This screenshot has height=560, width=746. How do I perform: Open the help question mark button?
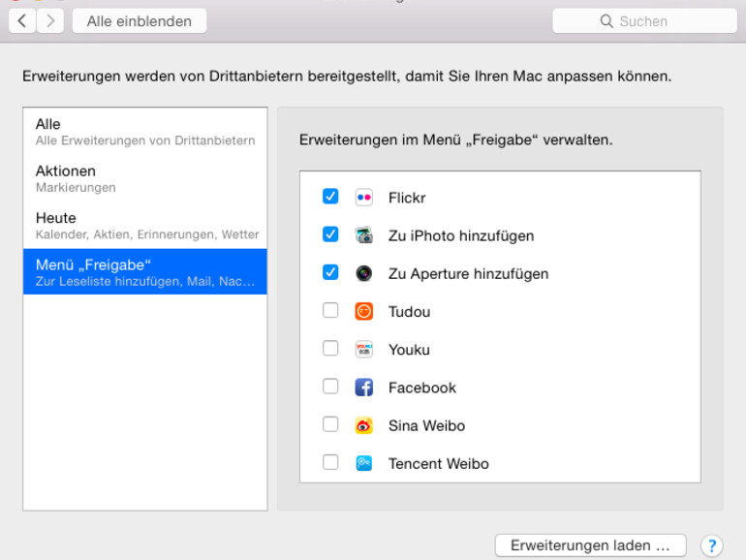point(712,545)
